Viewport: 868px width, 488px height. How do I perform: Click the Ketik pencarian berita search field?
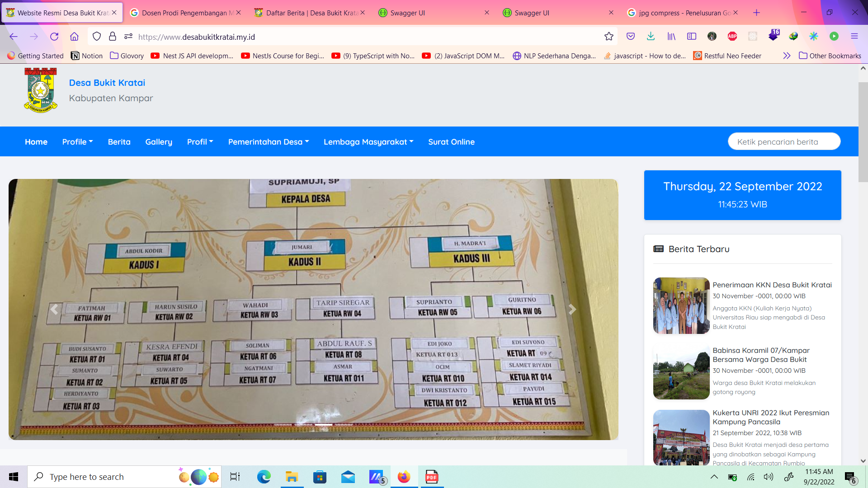(x=783, y=142)
